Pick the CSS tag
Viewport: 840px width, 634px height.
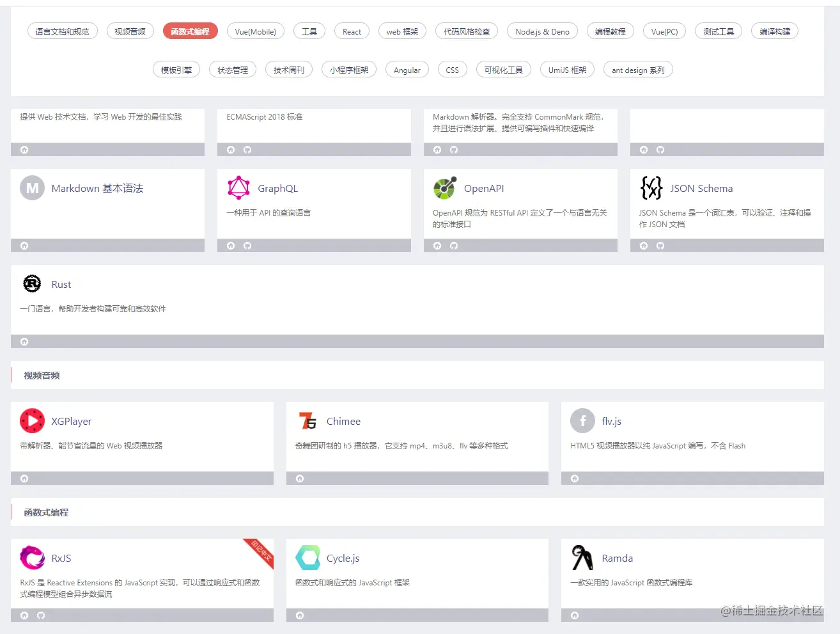pos(453,70)
